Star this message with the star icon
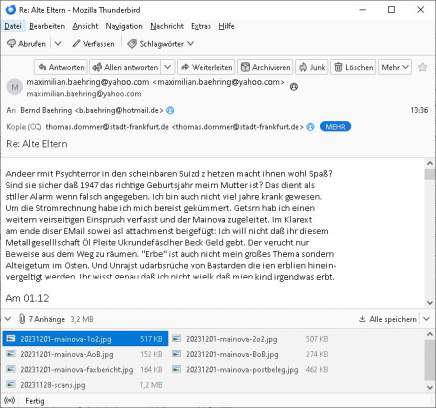 click(422, 67)
